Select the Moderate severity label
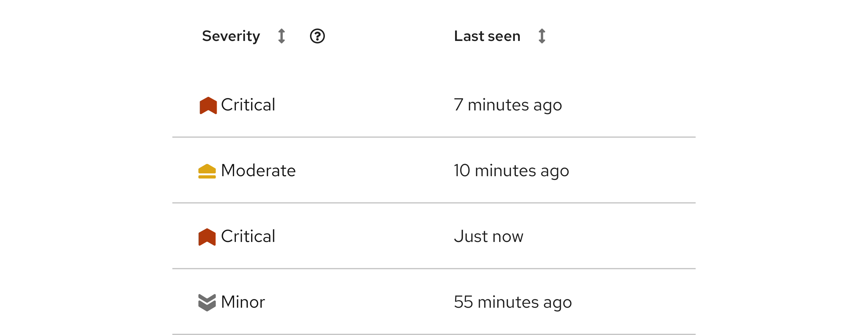 pyautogui.click(x=258, y=171)
